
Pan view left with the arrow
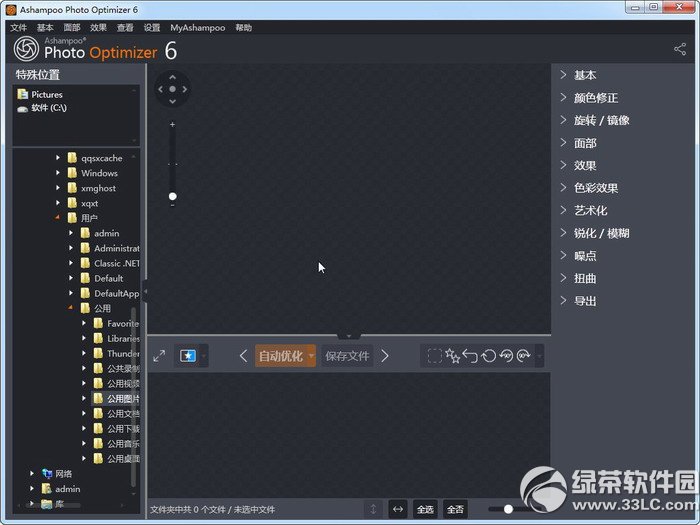point(161,89)
